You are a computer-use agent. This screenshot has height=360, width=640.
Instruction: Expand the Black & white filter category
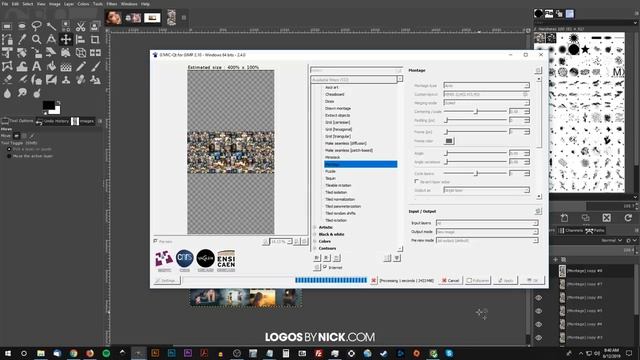[x=315, y=234]
